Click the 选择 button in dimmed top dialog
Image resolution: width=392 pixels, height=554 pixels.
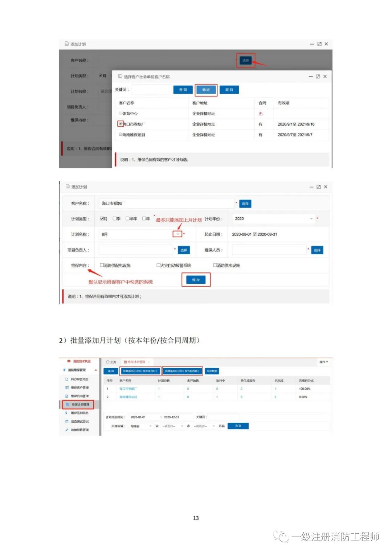tap(246, 60)
